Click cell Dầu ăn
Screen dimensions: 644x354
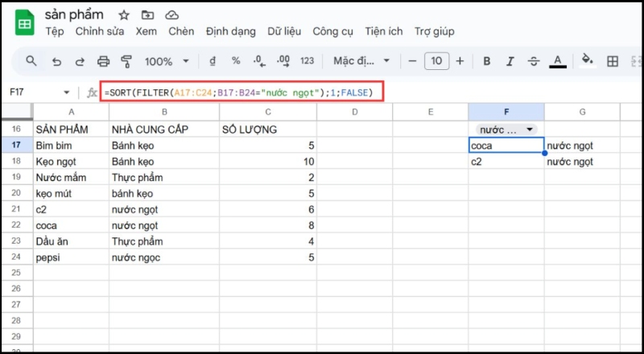pos(71,241)
